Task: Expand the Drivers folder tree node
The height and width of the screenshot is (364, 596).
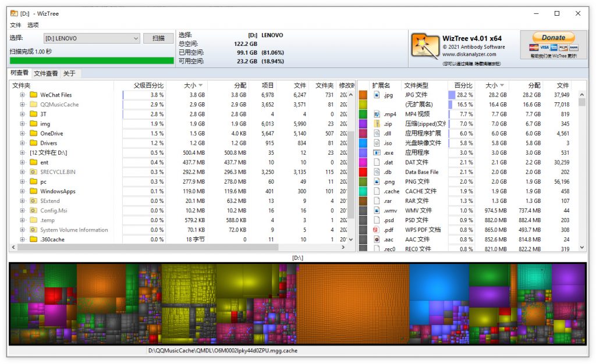Action: click(x=23, y=143)
